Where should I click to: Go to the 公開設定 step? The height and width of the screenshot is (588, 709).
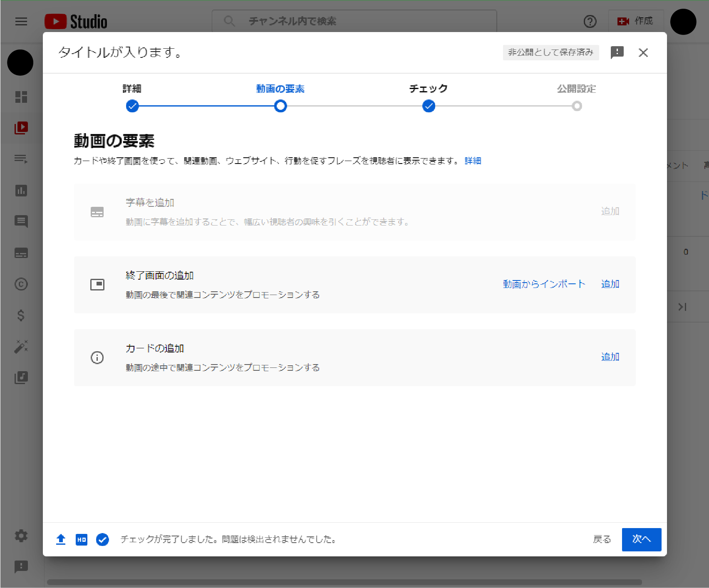(x=577, y=106)
